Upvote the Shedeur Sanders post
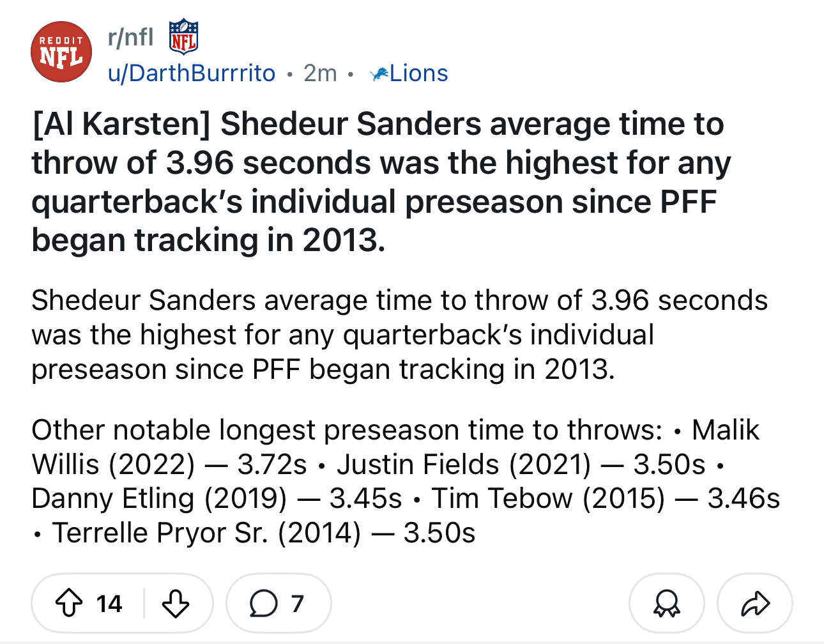This screenshot has height=644, width=824. [69, 603]
